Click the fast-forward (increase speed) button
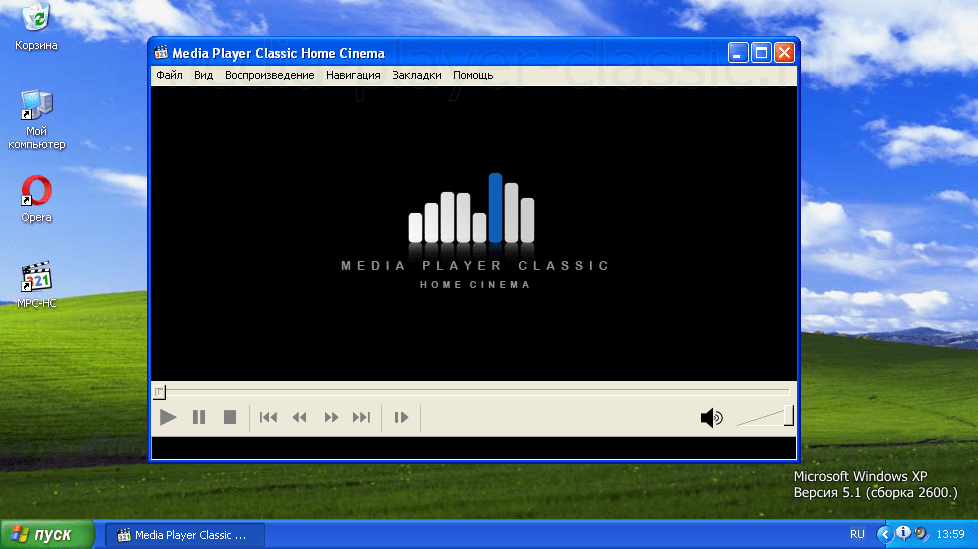The height and width of the screenshot is (549, 978). (x=331, y=417)
